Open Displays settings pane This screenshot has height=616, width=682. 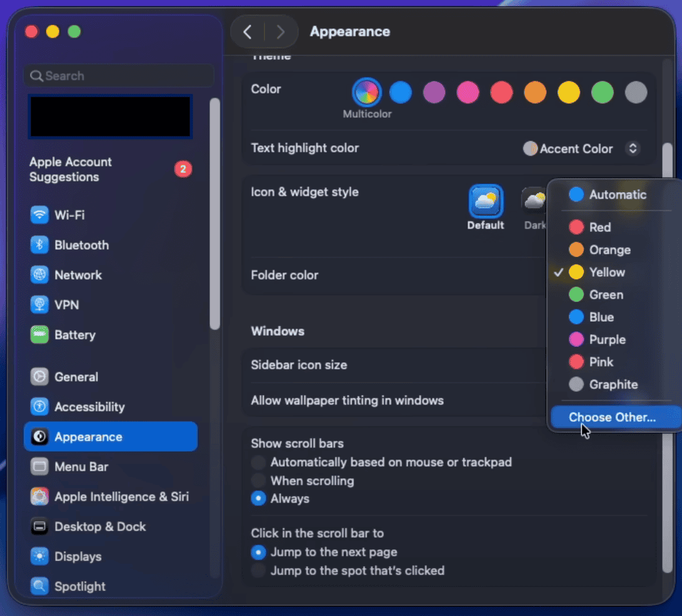pyautogui.click(x=110, y=556)
